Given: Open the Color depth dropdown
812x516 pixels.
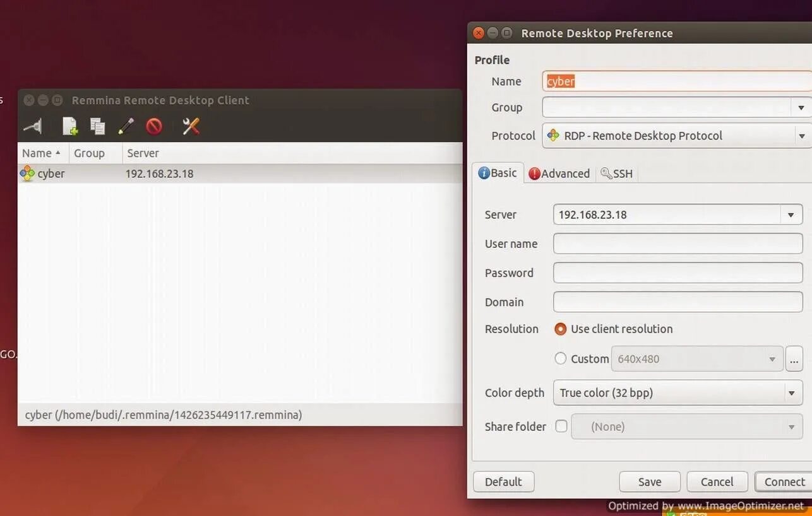Looking at the screenshot, I should (x=678, y=392).
